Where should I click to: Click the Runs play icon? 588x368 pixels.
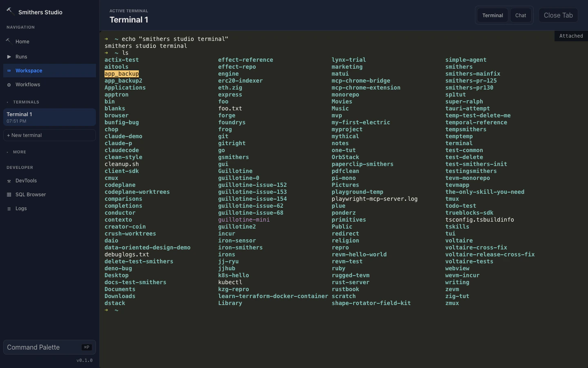click(9, 57)
